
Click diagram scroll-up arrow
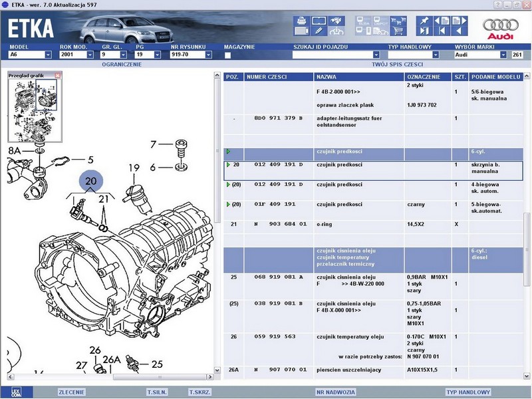[x=217, y=75]
